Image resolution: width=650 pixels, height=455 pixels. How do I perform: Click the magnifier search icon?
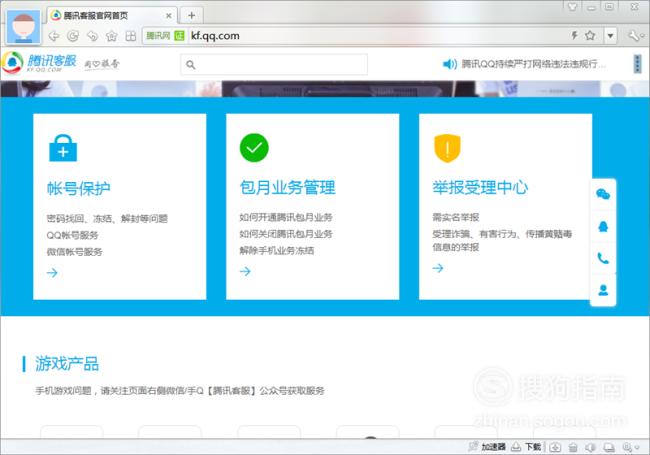tap(191, 65)
